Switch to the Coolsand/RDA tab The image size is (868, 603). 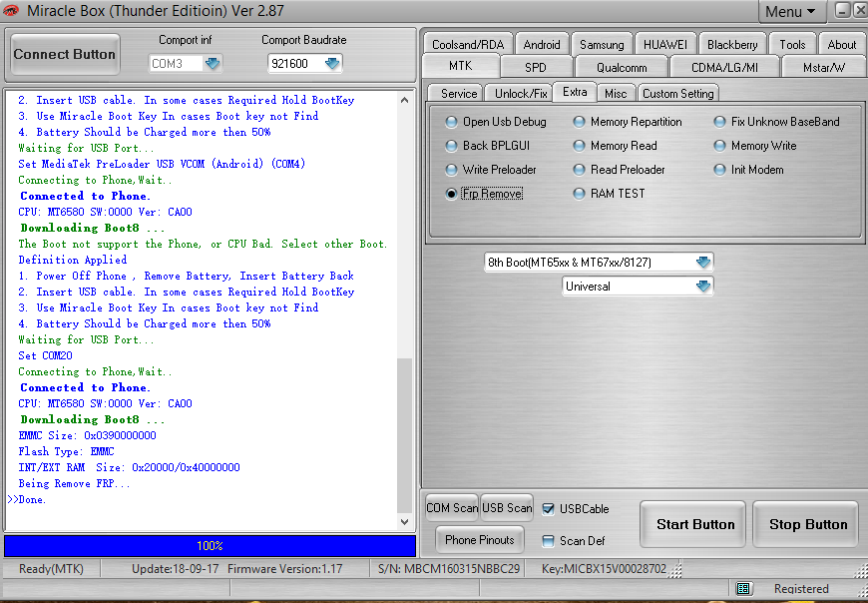(468, 44)
